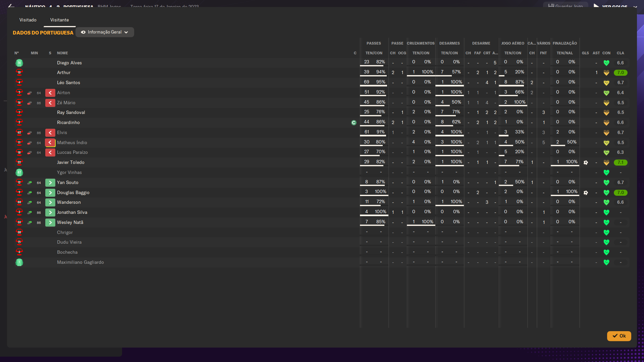Click Diego Alves' green goalkeeper shirt icon
The width and height of the screenshot is (644, 362).
click(19, 63)
